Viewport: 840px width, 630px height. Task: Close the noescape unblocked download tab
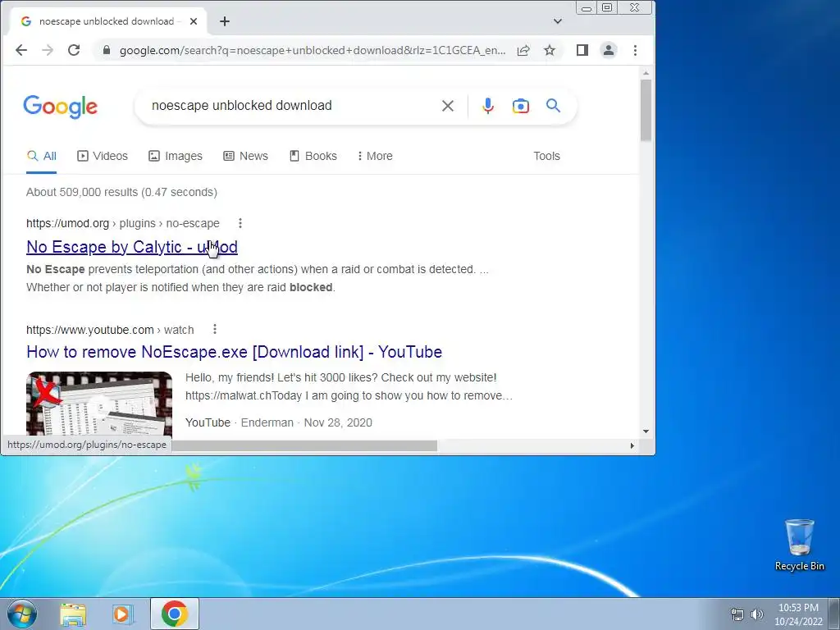[x=194, y=21]
